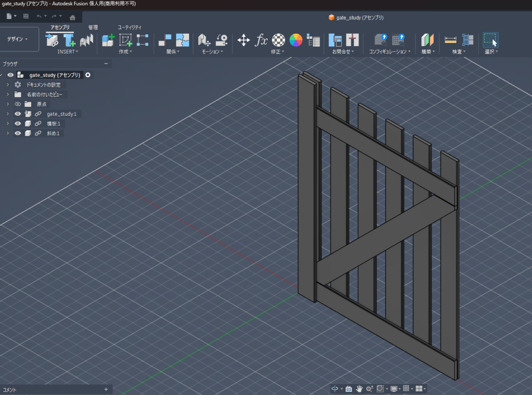Hide the 横板:1 component

[x=18, y=124]
